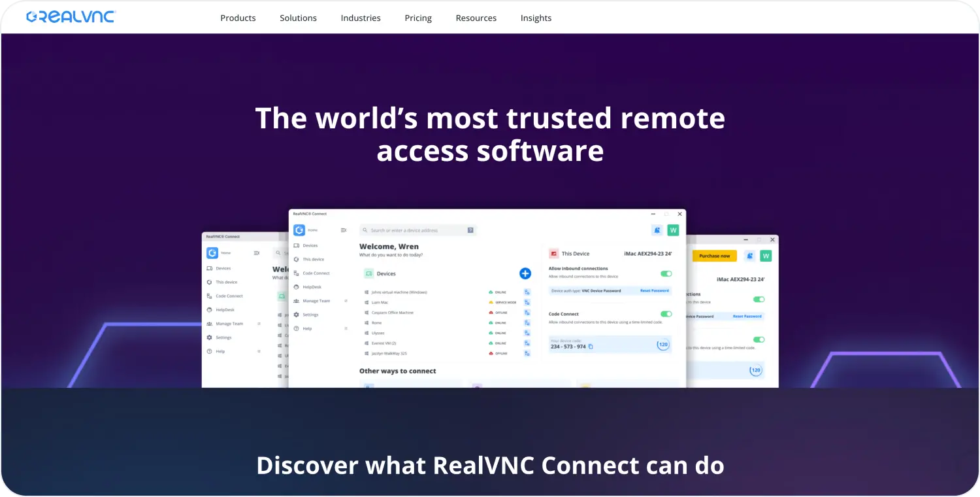Select Caspians Office Machine device
The image size is (980, 497).
coord(389,313)
